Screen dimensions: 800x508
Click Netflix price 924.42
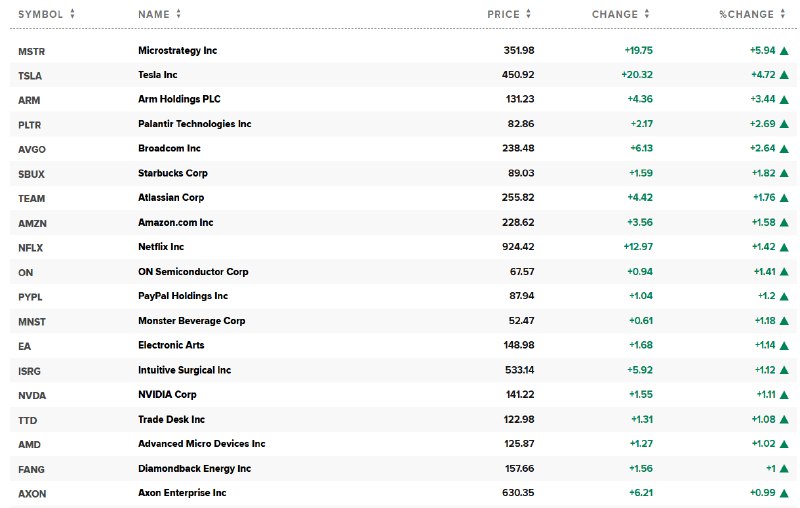pos(518,246)
